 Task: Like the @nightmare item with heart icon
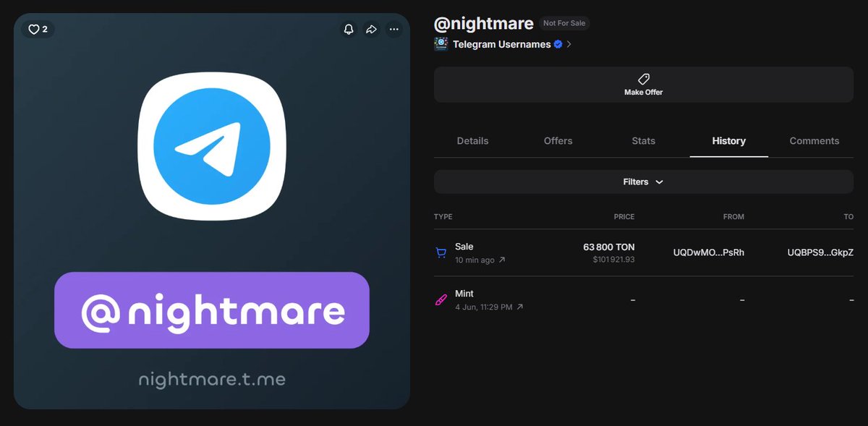(38, 29)
